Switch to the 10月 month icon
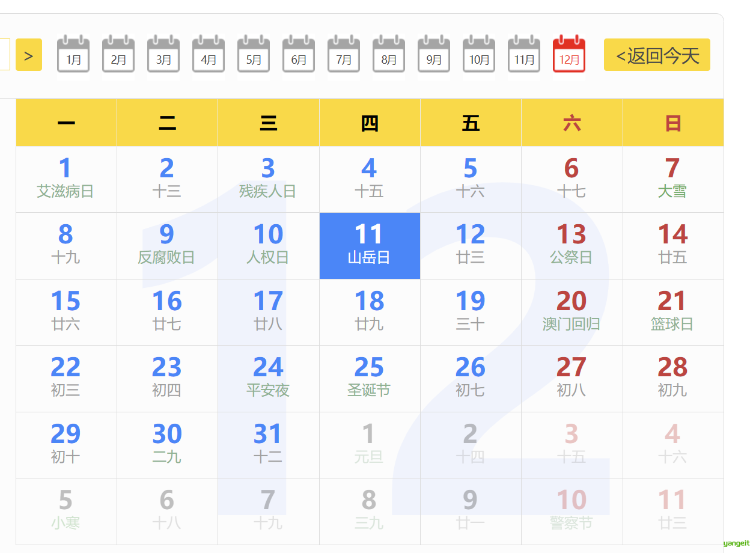756x553 pixels. pyautogui.click(x=479, y=55)
